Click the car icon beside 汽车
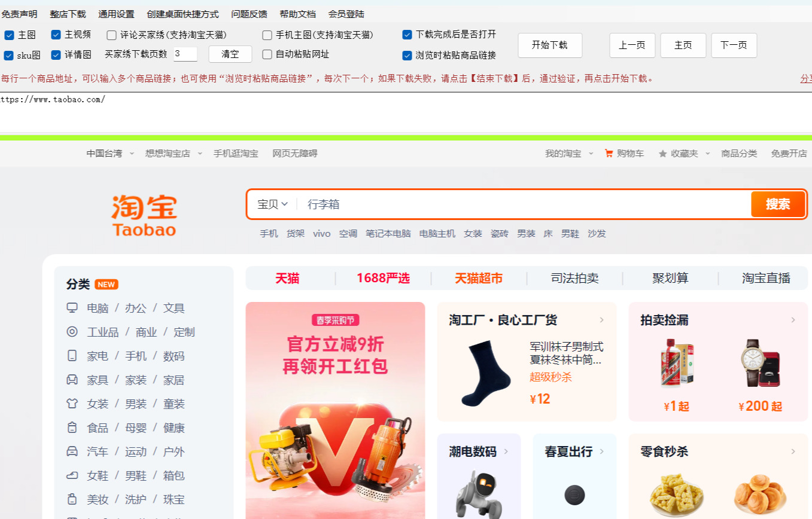The width and height of the screenshot is (812, 519). pyautogui.click(x=72, y=451)
